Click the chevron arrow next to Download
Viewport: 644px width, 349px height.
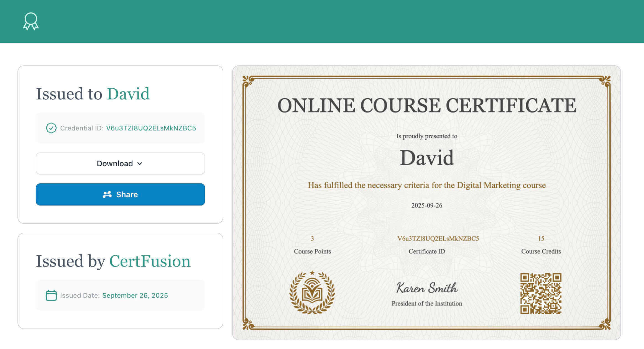point(140,164)
